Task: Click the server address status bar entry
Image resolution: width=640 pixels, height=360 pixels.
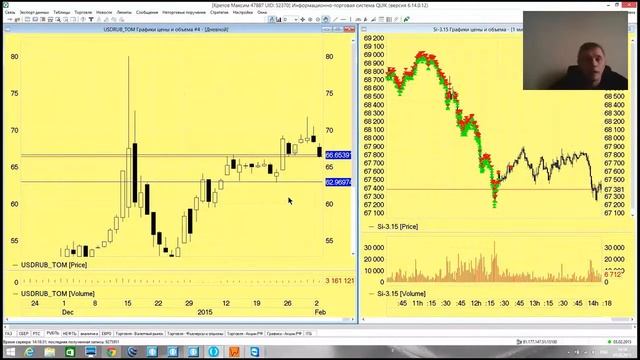Action: (537, 342)
